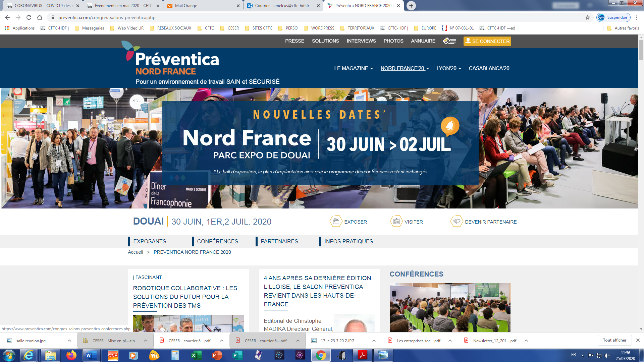Open options for Newsletter_12_201....pdf download
644x362 pixels.
pos(526,341)
